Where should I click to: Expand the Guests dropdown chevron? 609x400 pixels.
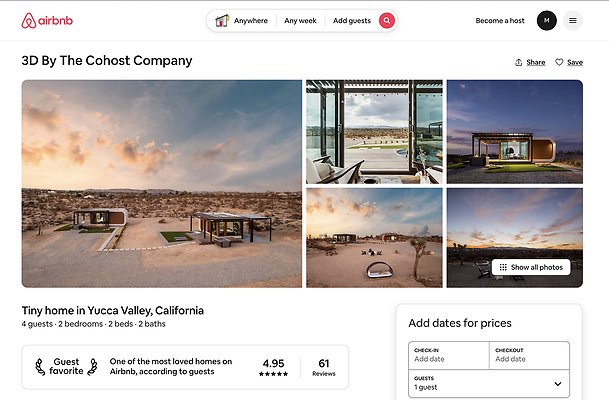point(558,384)
